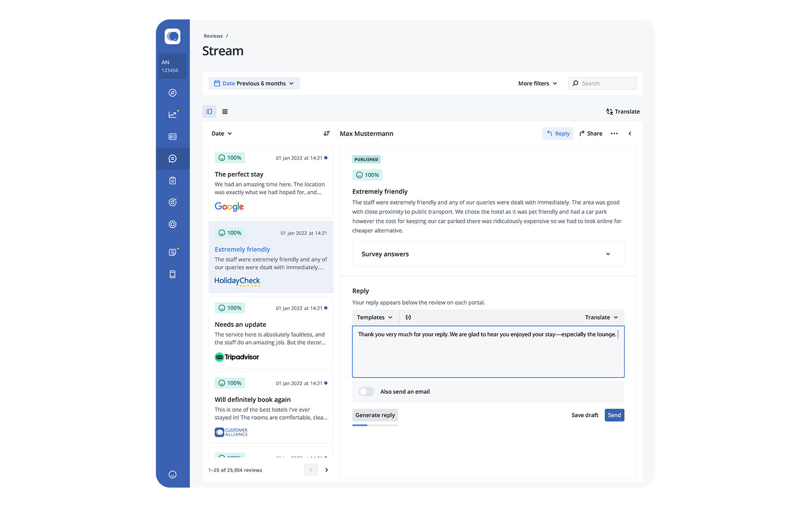Open the AN 123456 account switcher

(x=173, y=66)
